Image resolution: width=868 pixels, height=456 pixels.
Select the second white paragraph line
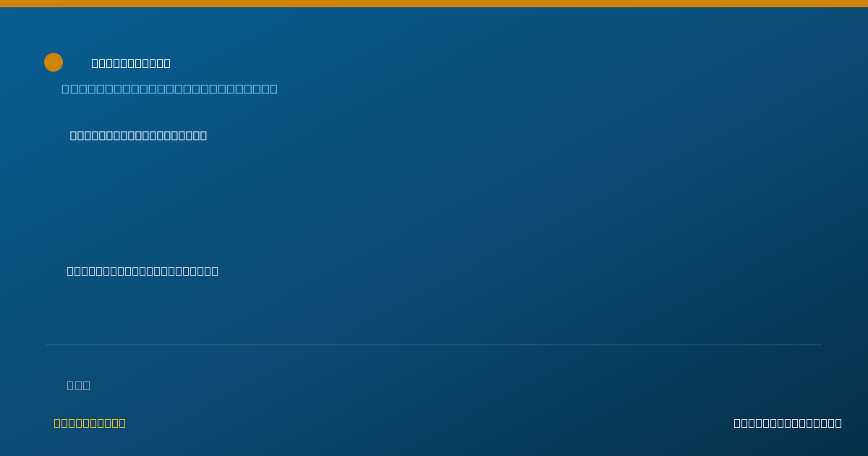coord(142,271)
